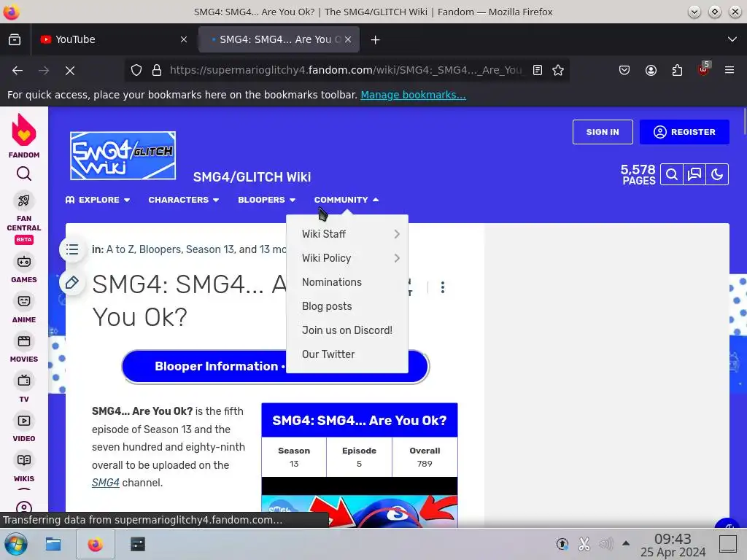Bookmark this page with star icon
Screen dimensions: 747x560
[558, 70]
